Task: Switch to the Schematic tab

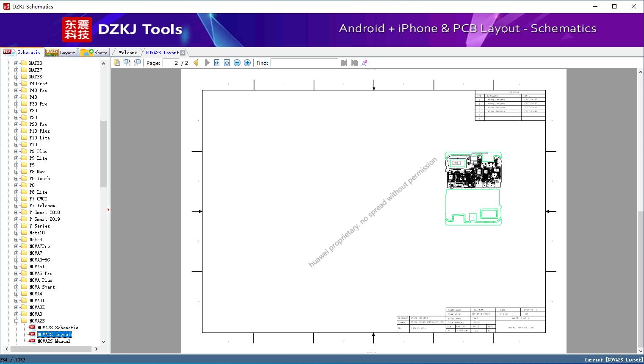Action: pos(22,52)
